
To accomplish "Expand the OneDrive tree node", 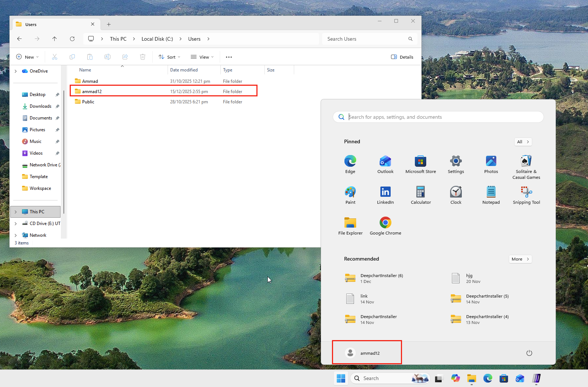I will pyautogui.click(x=15, y=71).
